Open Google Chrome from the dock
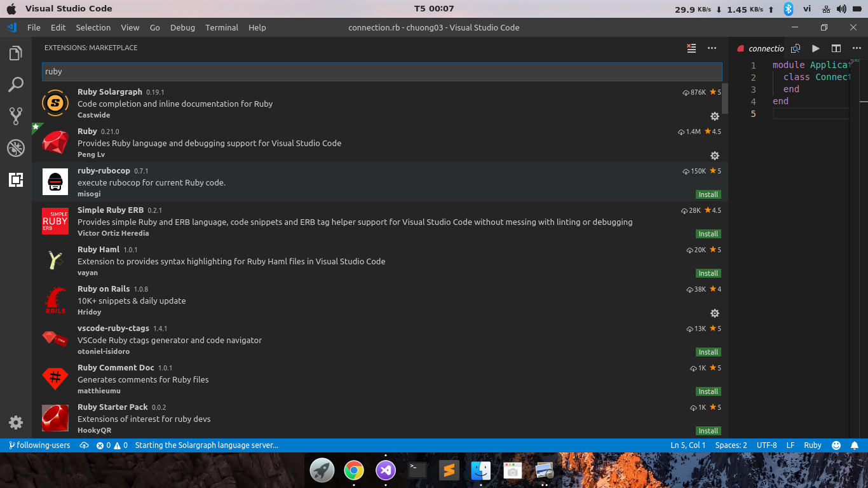The image size is (868, 488). pos(354,470)
